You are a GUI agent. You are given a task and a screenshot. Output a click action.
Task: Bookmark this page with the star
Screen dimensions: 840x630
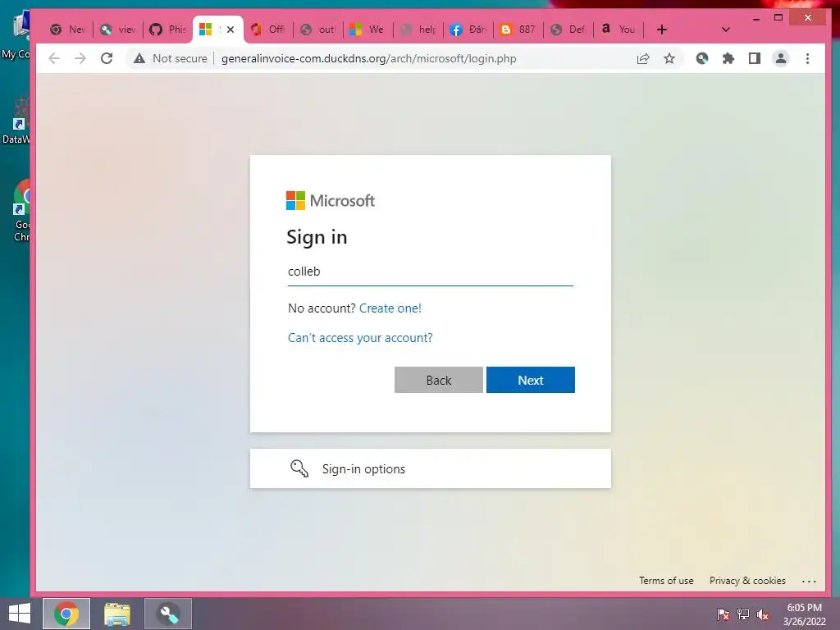(x=669, y=58)
